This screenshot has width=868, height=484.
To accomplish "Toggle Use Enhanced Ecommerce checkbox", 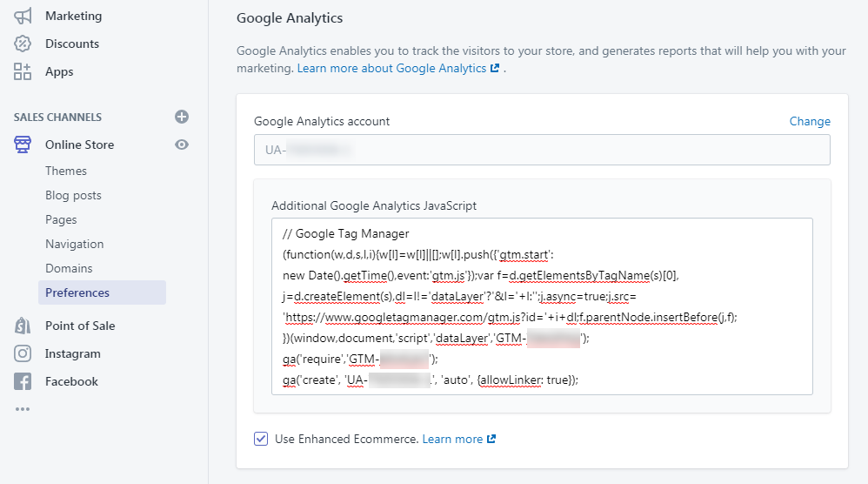I will click(261, 439).
